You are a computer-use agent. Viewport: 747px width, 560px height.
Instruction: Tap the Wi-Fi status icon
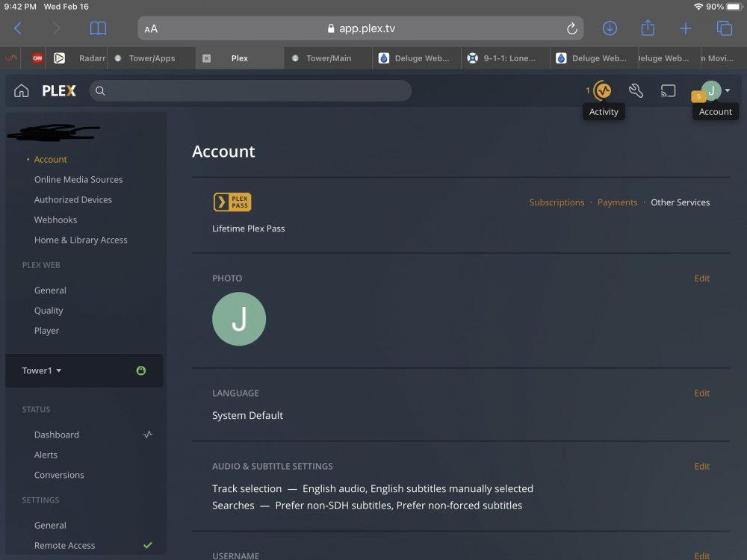click(x=698, y=7)
